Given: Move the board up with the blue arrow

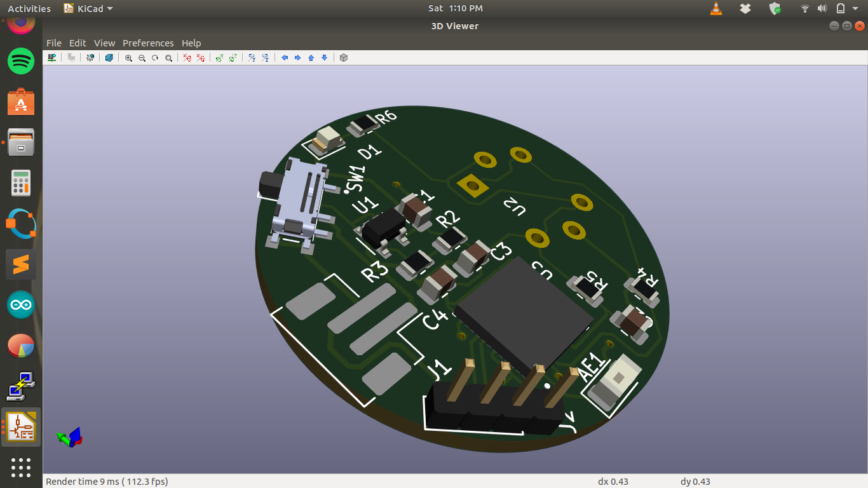Looking at the screenshot, I should point(311,58).
